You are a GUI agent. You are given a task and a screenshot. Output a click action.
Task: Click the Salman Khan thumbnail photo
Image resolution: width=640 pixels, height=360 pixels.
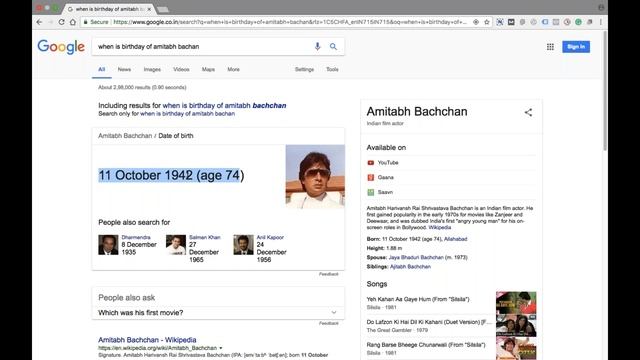[176, 244]
